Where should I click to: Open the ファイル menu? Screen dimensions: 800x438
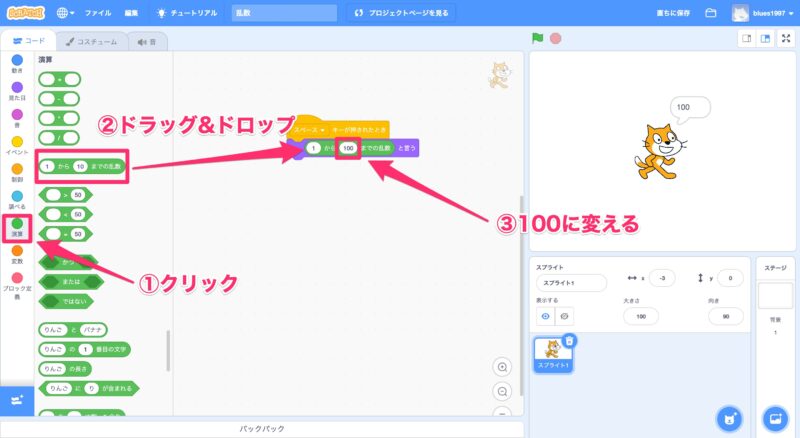(x=98, y=13)
